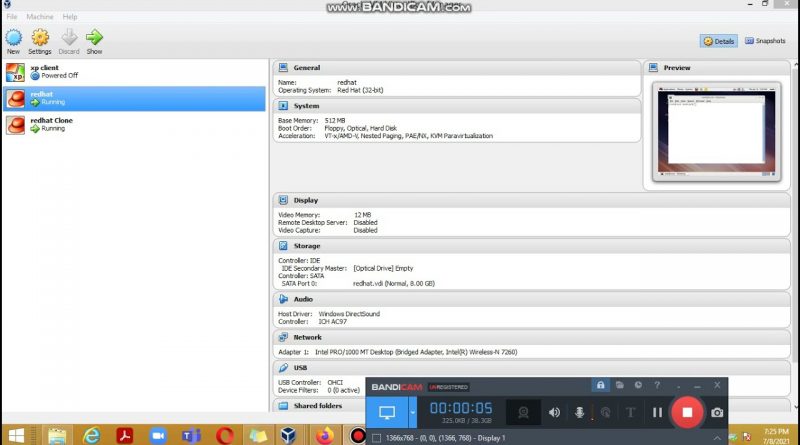Image resolution: width=800 pixels, height=445 pixels.
Task: Pause the Bandicam recording
Action: click(x=657, y=412)
